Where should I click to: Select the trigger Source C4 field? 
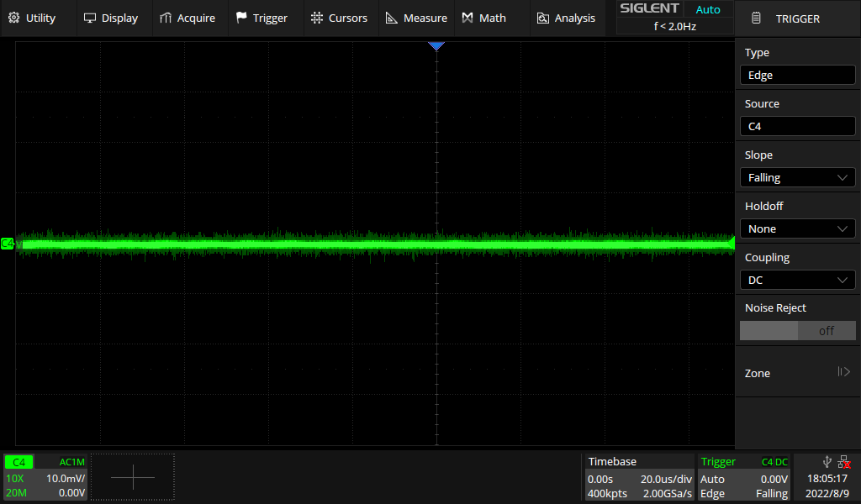pos(797,126)
